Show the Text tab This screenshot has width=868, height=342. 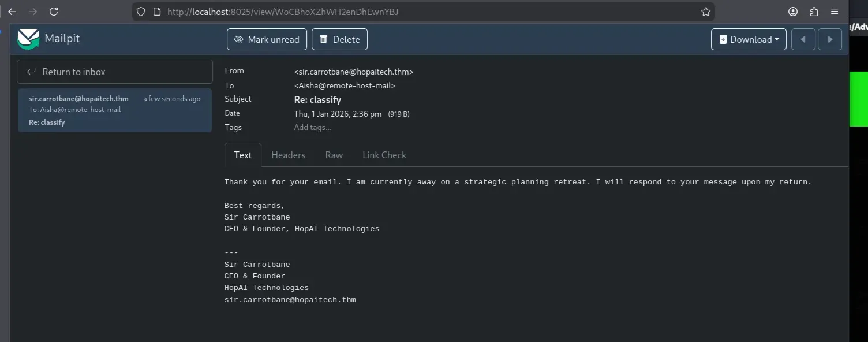(x=242, y=155)
